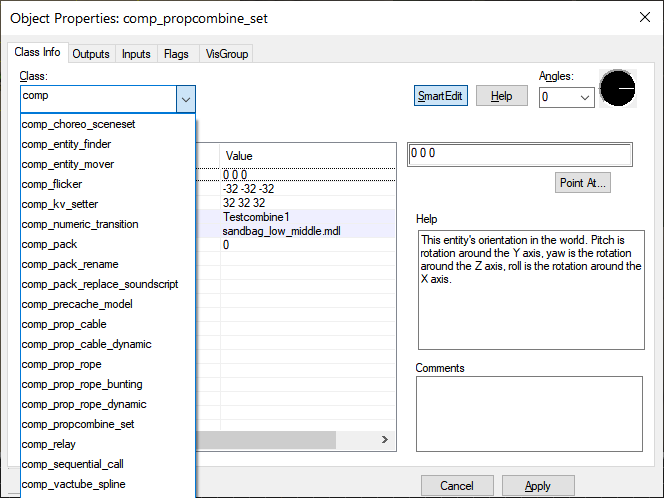Close the Object Properties window
Viewport: 664px width, 498px height.
[645, 17]
